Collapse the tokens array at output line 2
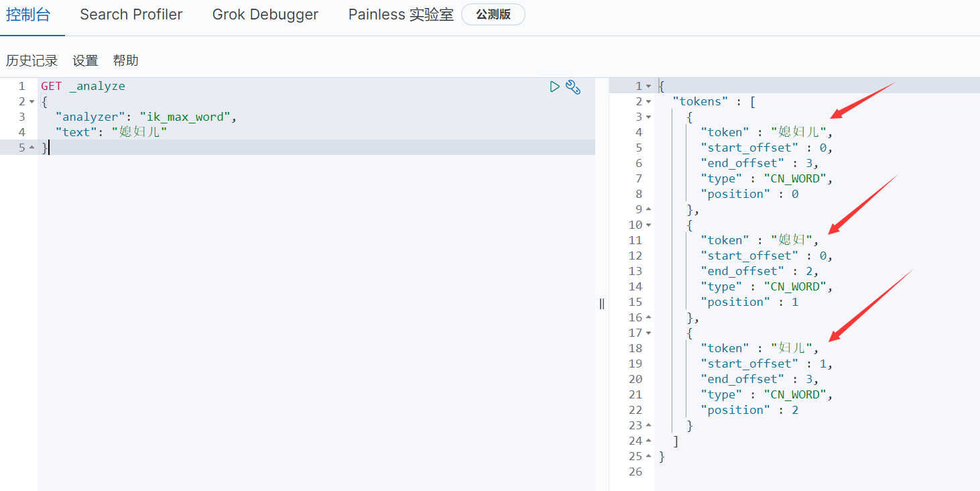This screenshot has width=980, height=491. [648, 102]
